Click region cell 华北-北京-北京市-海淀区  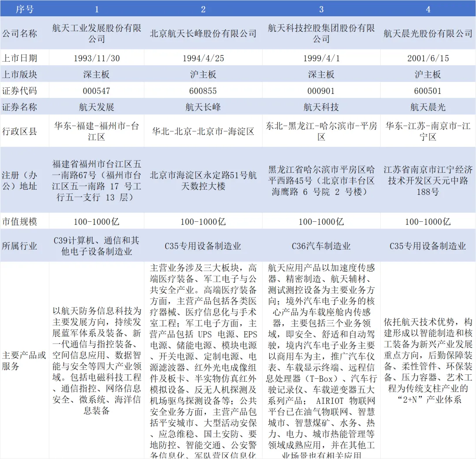pyautogui.click(x=203, y=131)
